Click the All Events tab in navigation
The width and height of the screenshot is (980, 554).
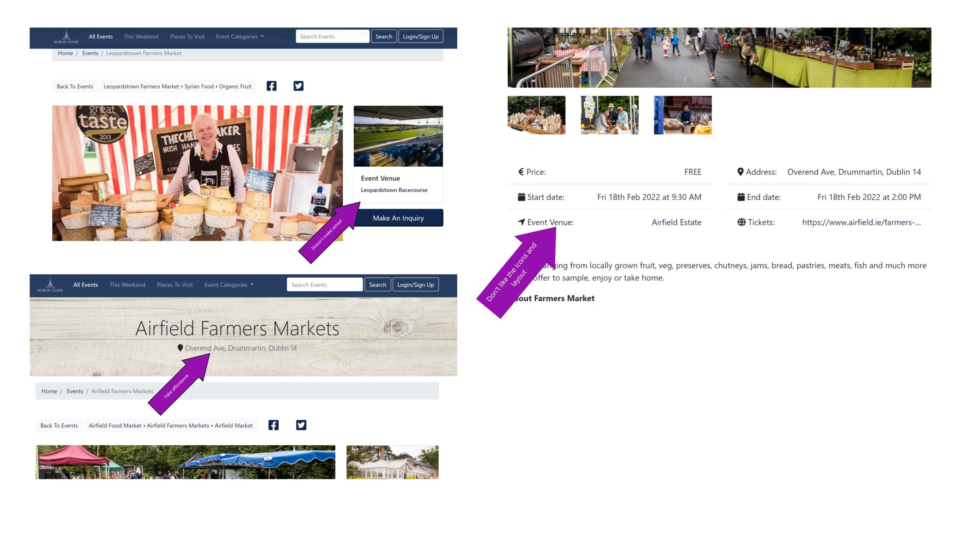(100, 36)
